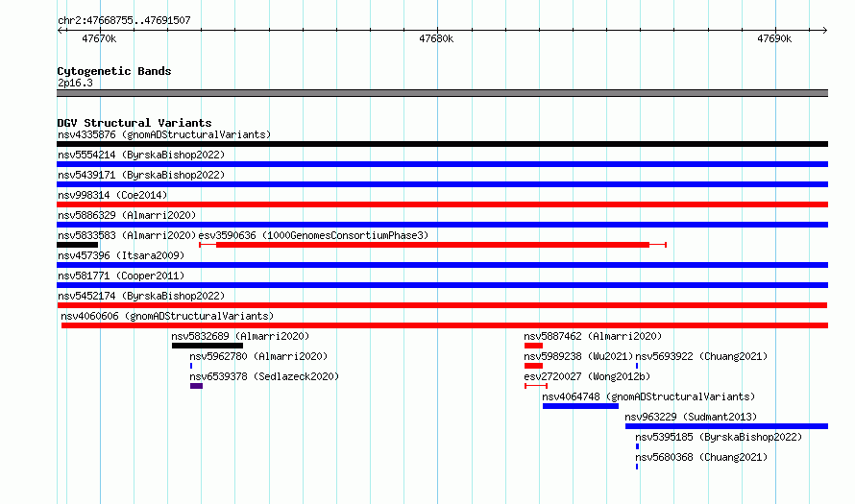The height and width of the screenshot is (504, 855).
Task: Select the red nsv5452174 variant bar
Action: tap(442, 305)
